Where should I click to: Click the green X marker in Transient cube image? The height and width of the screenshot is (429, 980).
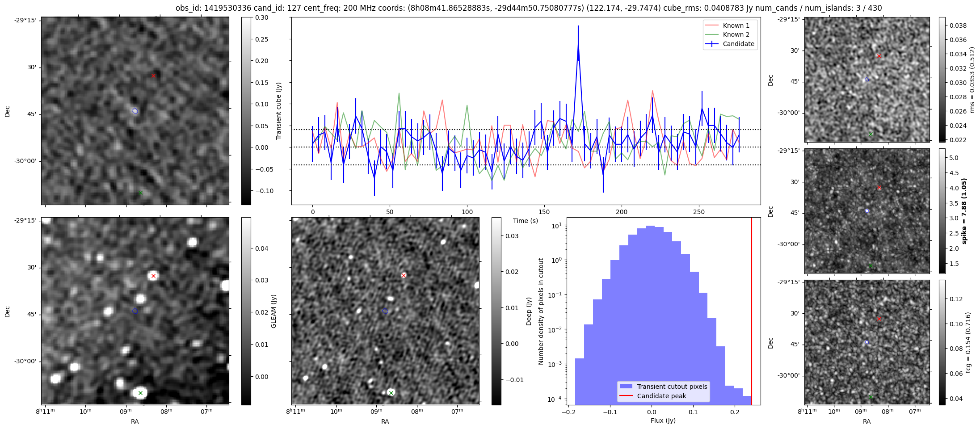(x=140, y=193)
